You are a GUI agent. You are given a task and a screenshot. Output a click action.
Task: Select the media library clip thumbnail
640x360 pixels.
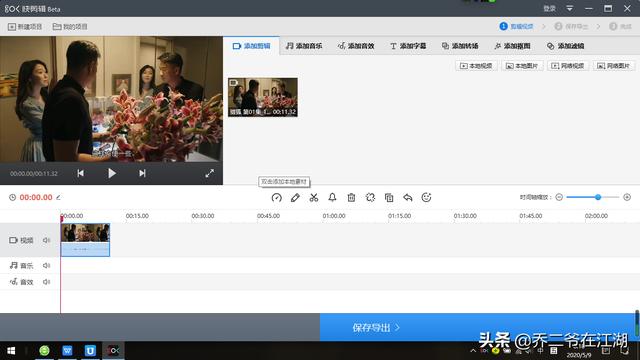click(262, 97)
